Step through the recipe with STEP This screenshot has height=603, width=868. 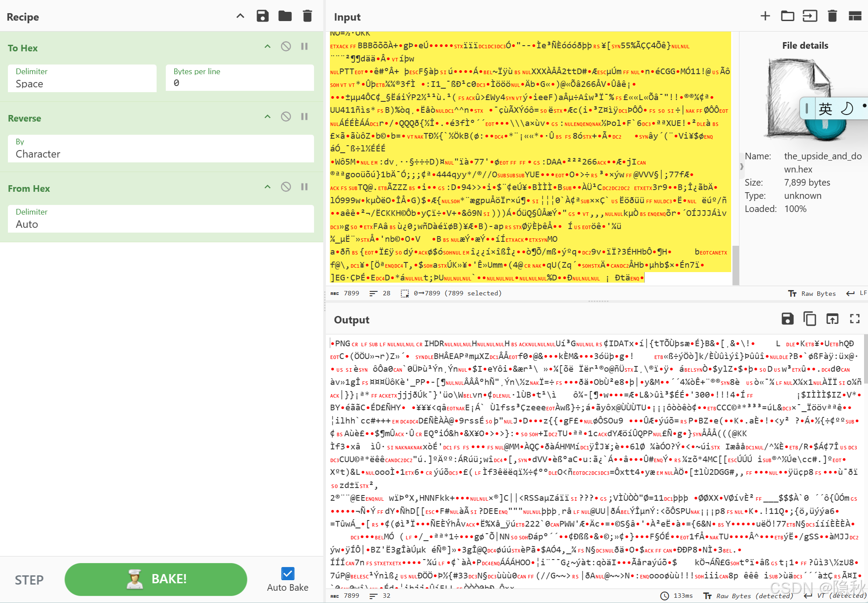(29, 579)
